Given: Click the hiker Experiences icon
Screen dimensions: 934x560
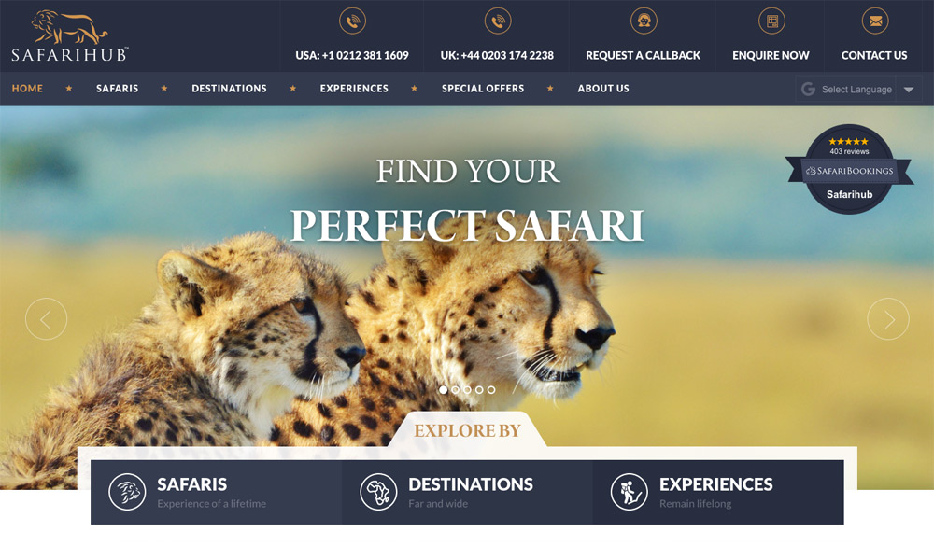Looking at the screenshot, I should (x=629, y=492).
